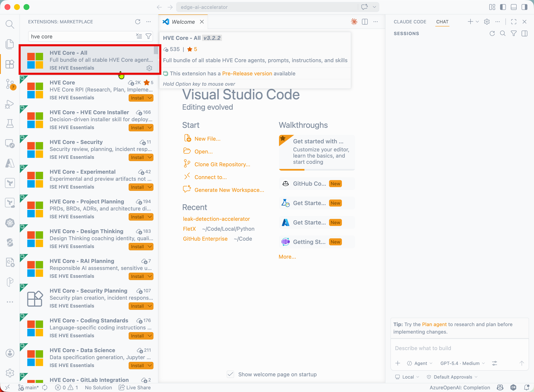This screenshot has width=534, height=392.
Task: Toggle the primary side bar visibility
Action: [503, 7]
